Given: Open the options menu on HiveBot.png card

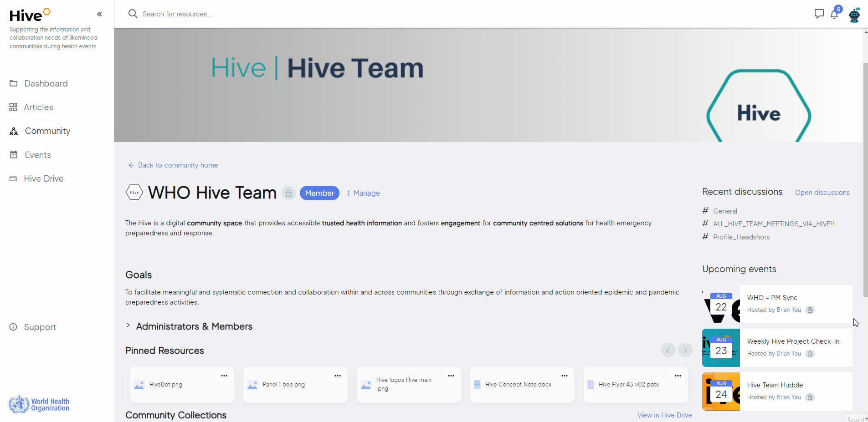Looking at the screenshot, I should click(224, 376).
